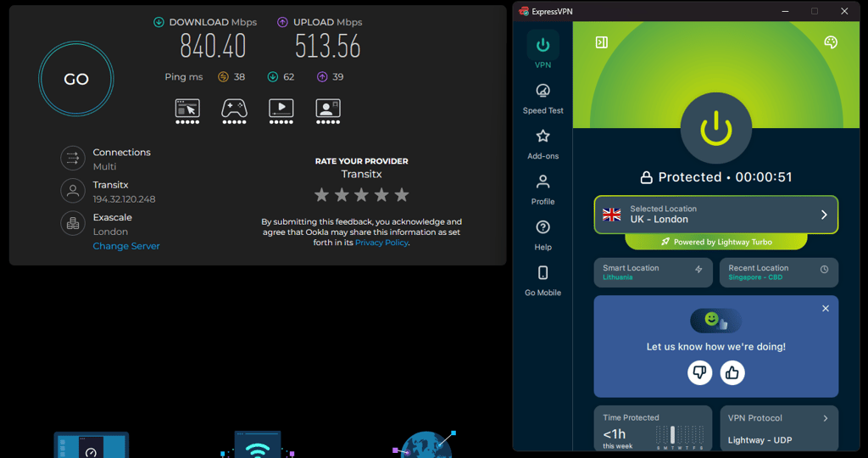868x458 pixels.
Task: Rate provider Transitx three stars
Action: [x=361, y=195]
